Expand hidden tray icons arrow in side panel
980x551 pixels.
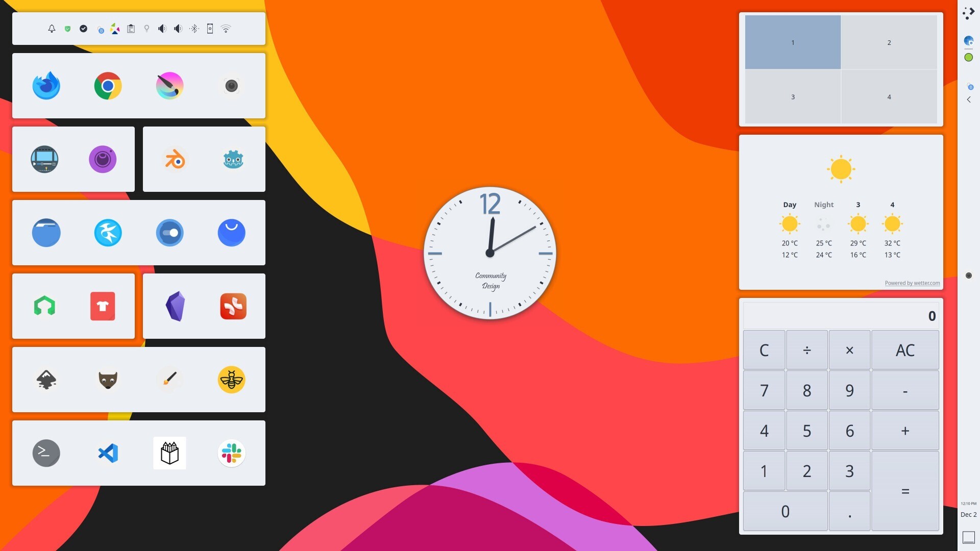(x=968, y=99)
